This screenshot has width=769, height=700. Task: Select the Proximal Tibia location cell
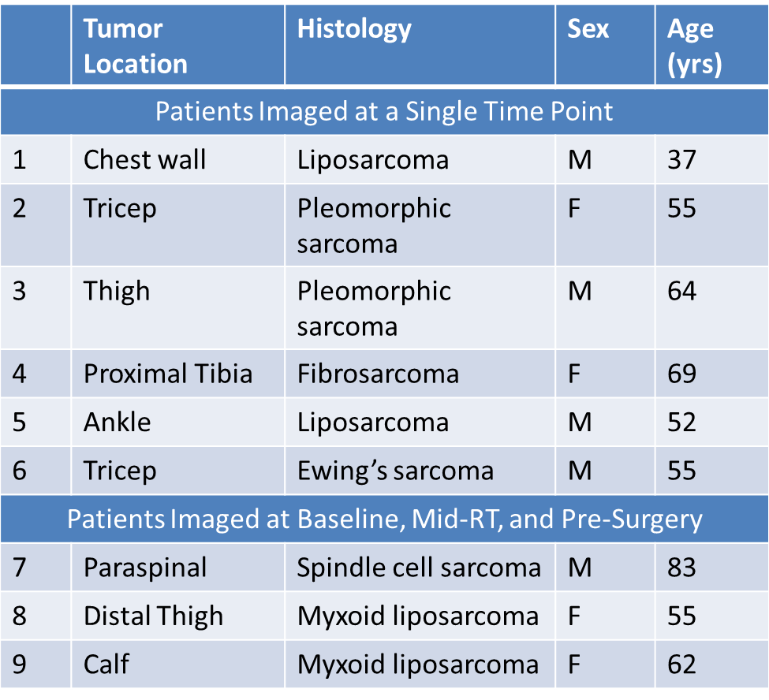[168, 373]
